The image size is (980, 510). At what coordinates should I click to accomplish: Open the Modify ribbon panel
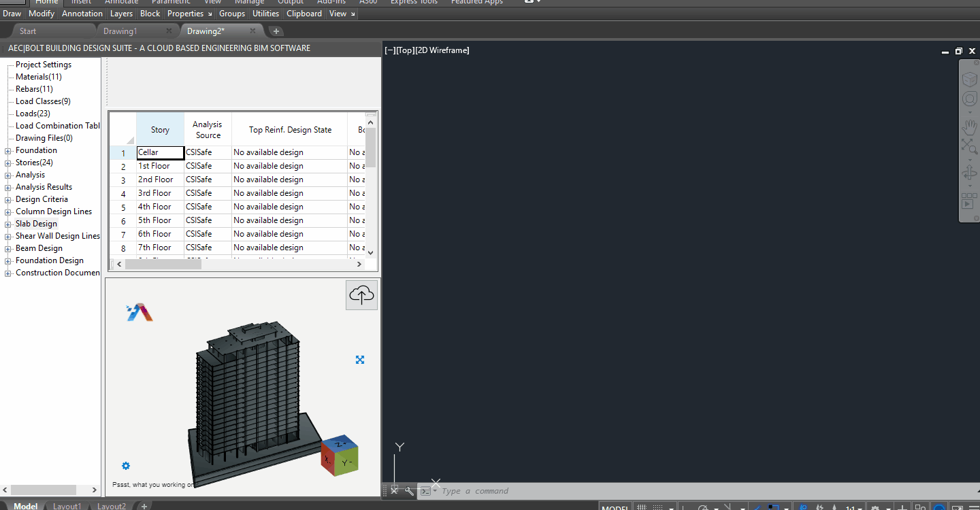click(x=42, y=14)
